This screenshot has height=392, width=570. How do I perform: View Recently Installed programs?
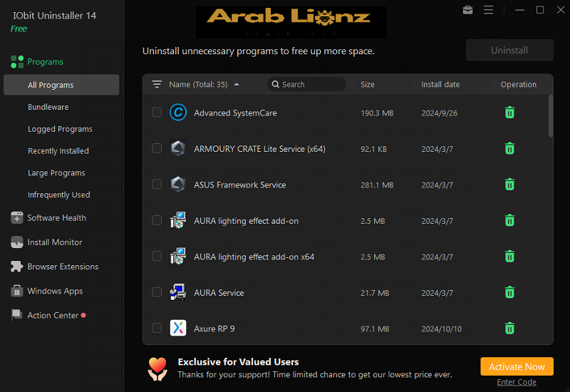(58, 151)
